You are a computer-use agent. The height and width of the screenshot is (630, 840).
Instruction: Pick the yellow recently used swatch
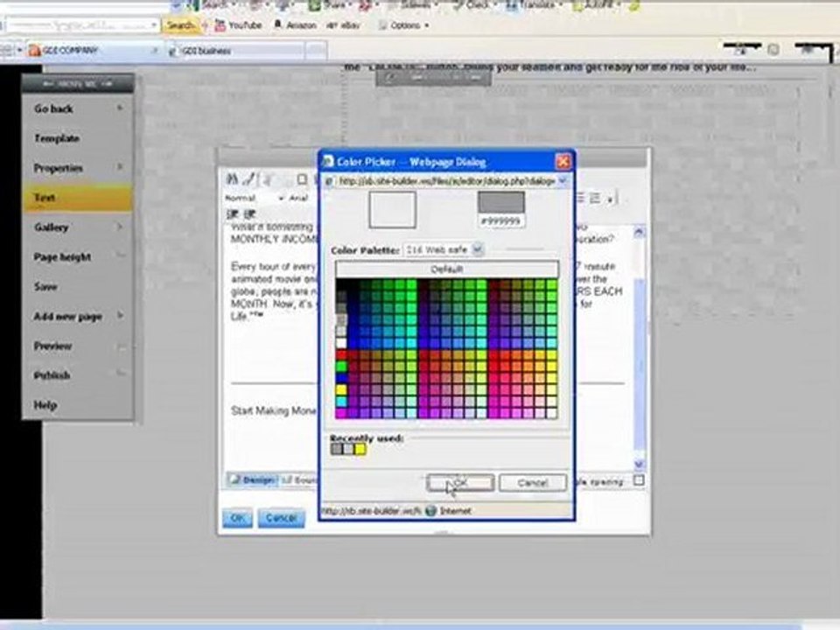(x=360, y=449)
